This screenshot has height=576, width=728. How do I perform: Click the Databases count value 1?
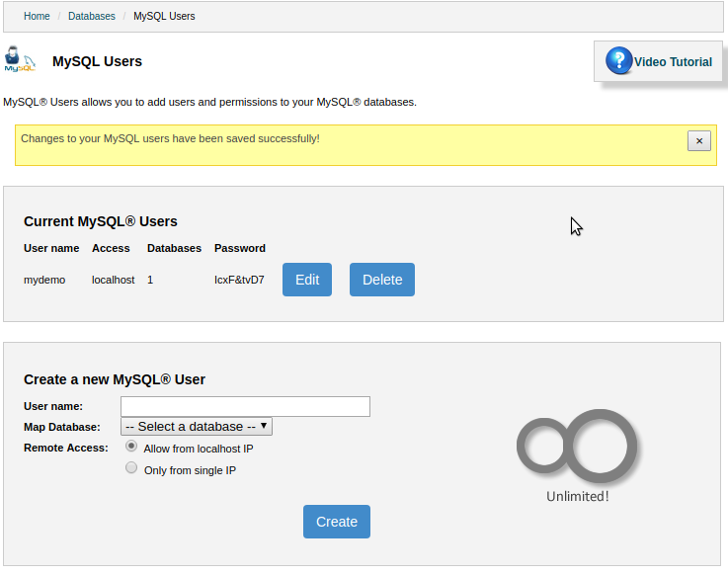(150, 281)
